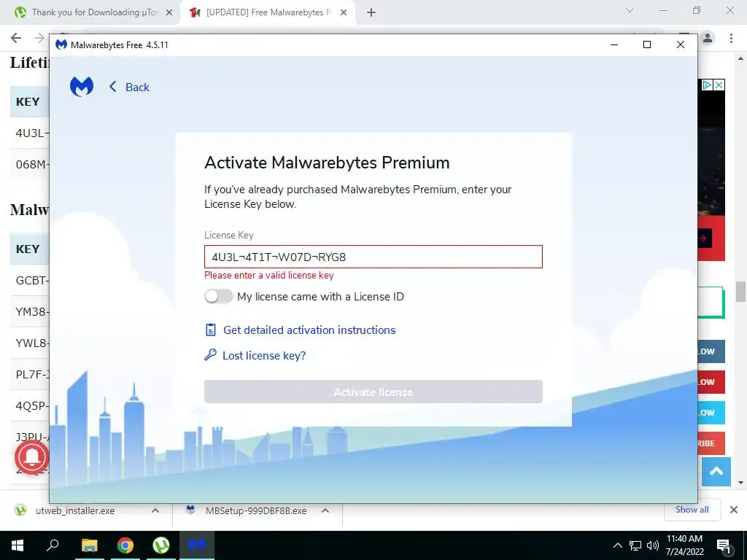
Task: Click the Back link text
Action: coord(137,87)
